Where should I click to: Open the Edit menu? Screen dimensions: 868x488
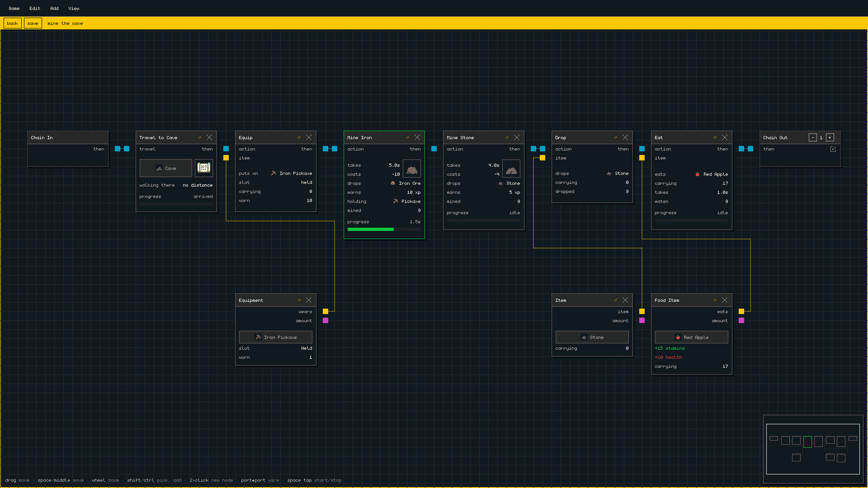(x=35, y=8)
